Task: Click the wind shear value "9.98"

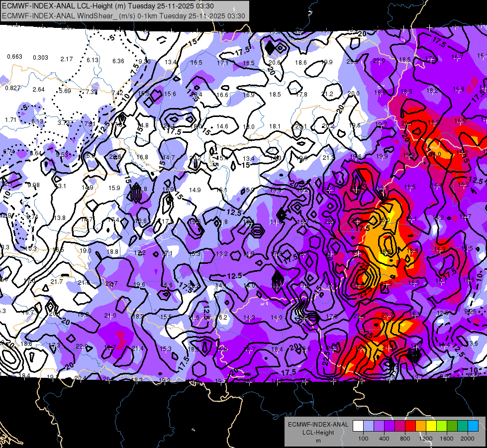Action: coord(33,185)
